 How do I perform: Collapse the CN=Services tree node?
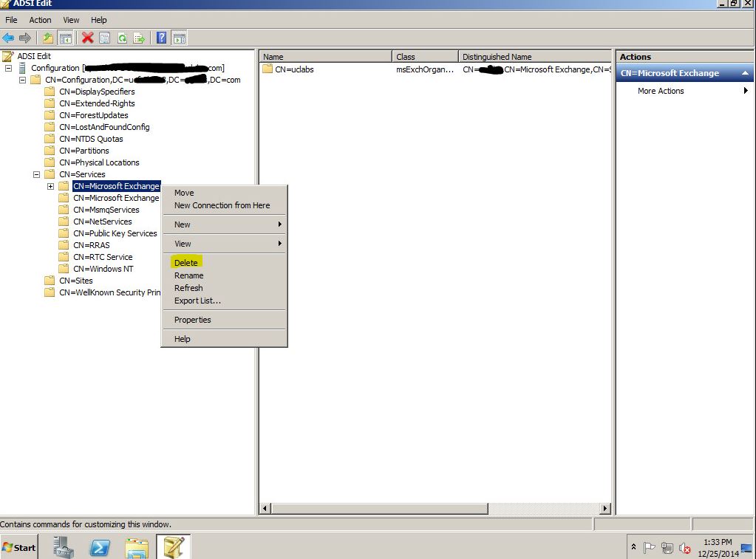[x=37, y=174]
